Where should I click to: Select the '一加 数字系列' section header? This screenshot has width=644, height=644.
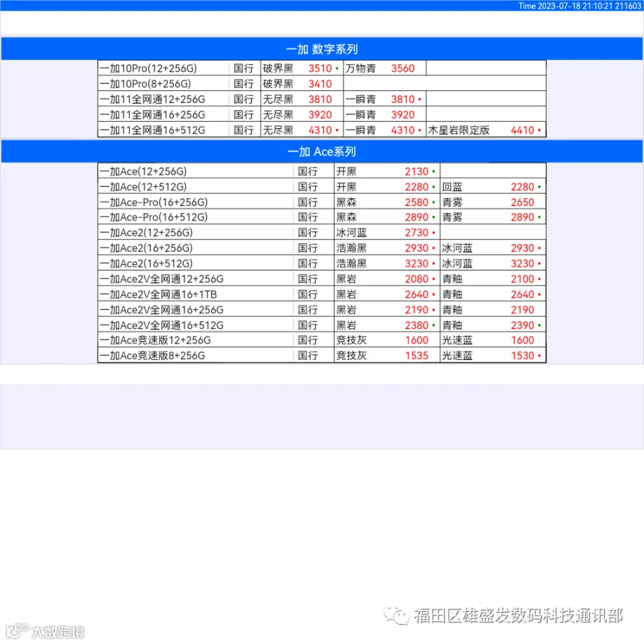(x=321, y=49)
